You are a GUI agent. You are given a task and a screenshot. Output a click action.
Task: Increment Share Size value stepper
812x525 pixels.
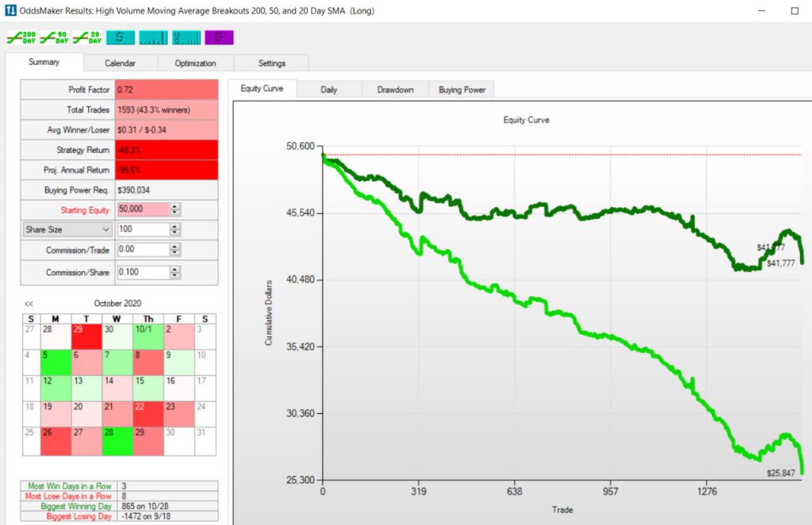coord(175,226)
